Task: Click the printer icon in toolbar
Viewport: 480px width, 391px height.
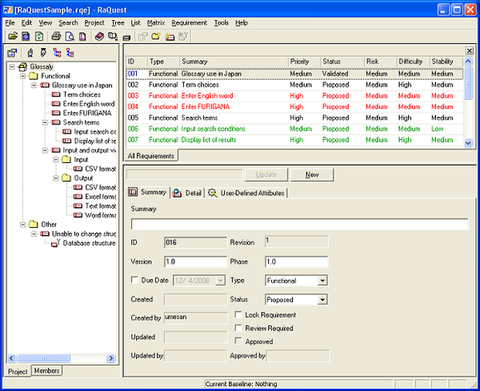Action: tap(56, 36)
